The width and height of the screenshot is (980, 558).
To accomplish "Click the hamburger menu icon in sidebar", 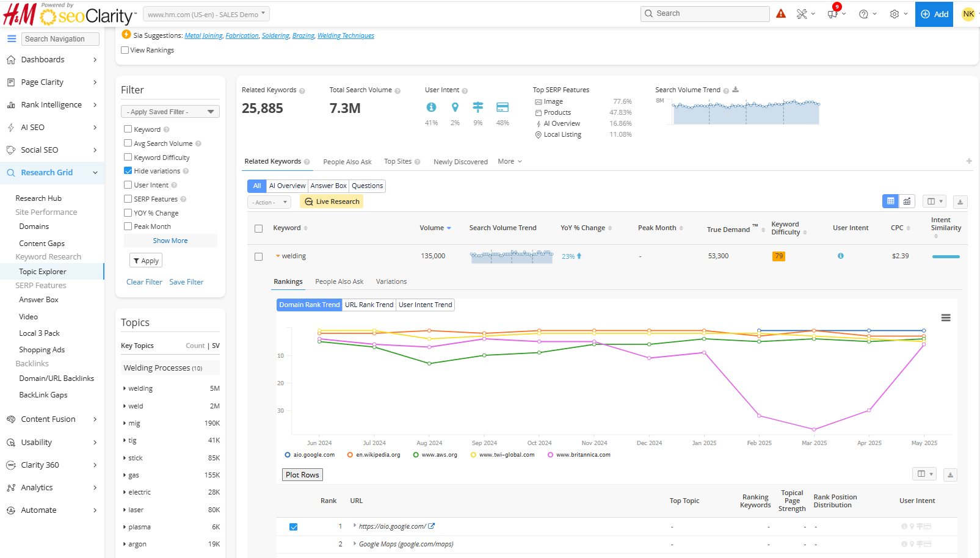I will coord(12,38).
